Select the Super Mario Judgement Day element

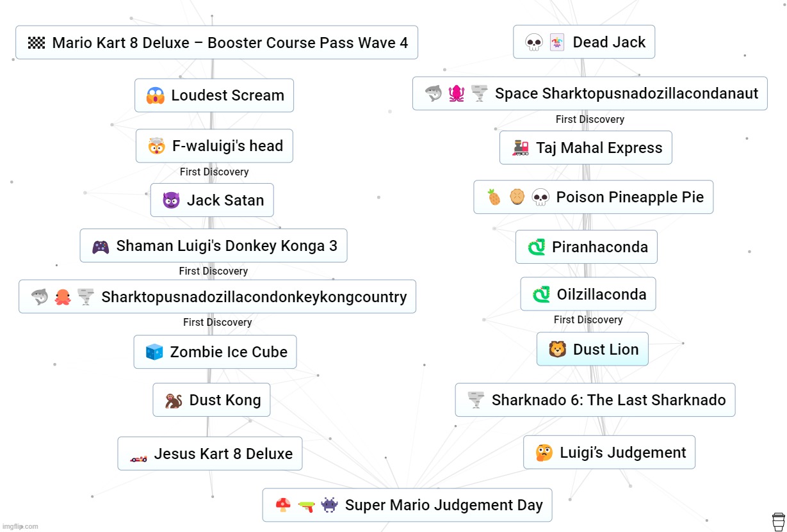coord(407,505)
